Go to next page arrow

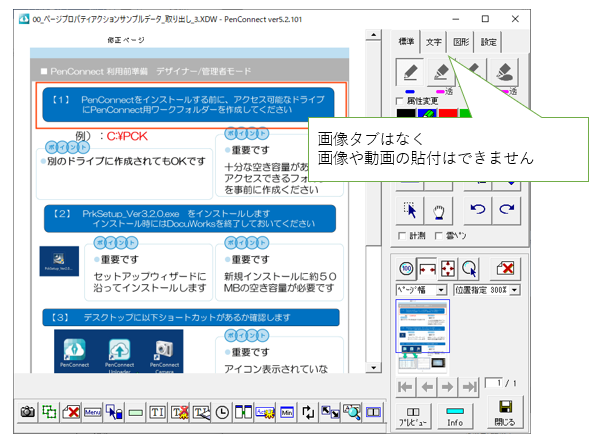(447, 387)
